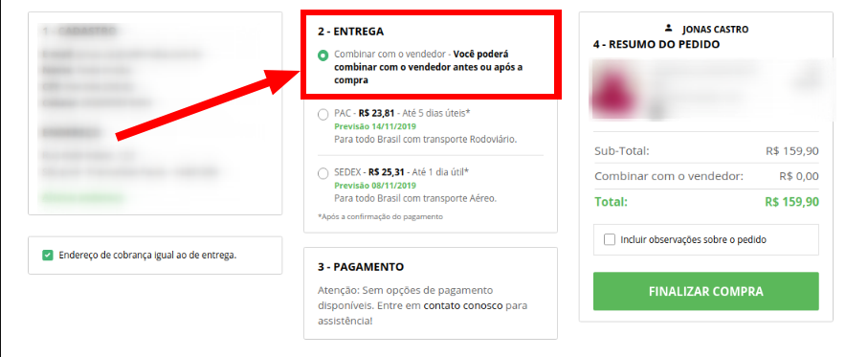Click the SEDEX Previsão 08/11/2019 date
The image size is (868, 357).
click(x=375, y=186)
